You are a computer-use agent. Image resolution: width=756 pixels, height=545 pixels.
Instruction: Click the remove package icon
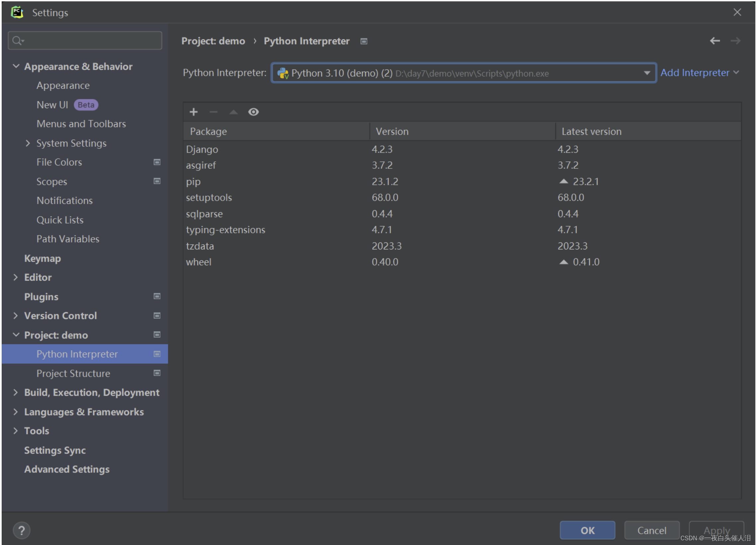pos(214,112)
